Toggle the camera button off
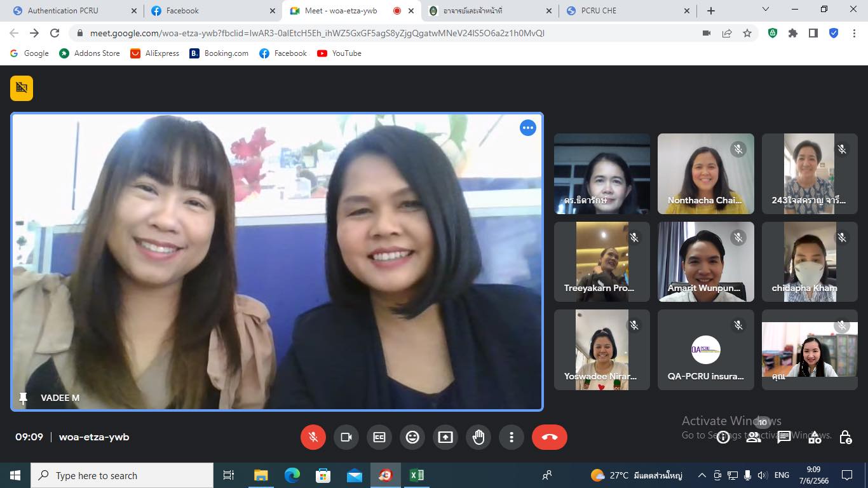This screenshot has width=868, height=488. (x=346, y=437)
